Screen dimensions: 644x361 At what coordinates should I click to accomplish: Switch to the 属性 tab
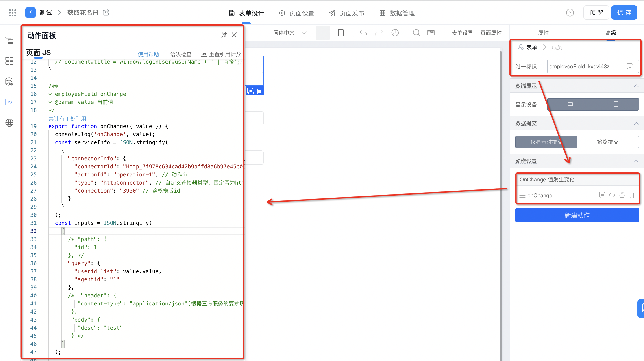(543, 33)
